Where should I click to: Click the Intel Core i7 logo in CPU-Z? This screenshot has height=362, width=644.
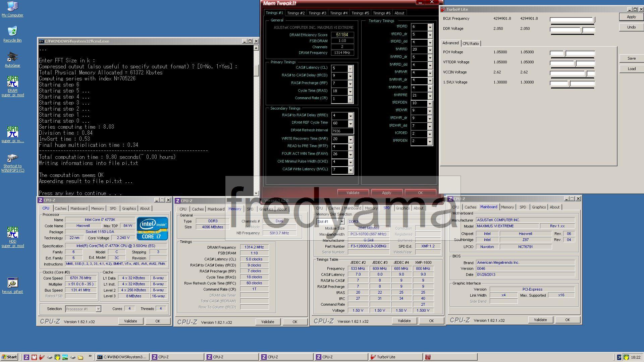[x=152, y=229]
